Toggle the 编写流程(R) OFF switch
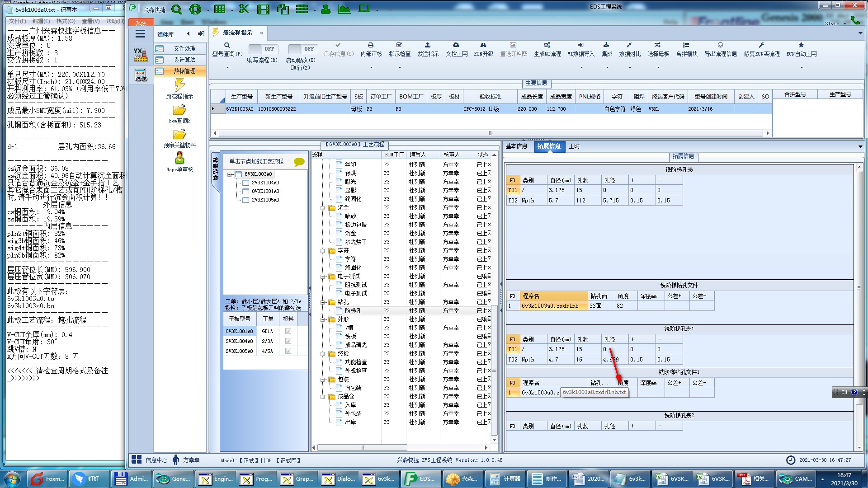 (x=264, y=49)
